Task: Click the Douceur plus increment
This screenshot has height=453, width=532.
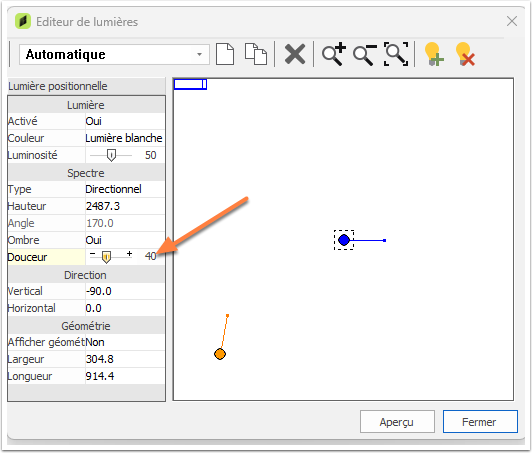Action: [129, 253]
